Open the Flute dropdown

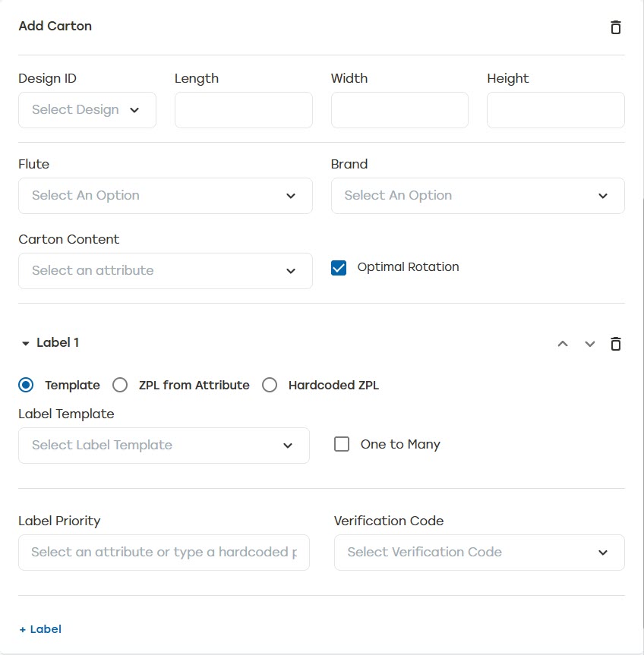pyautogui.click(x=165, y=196)
